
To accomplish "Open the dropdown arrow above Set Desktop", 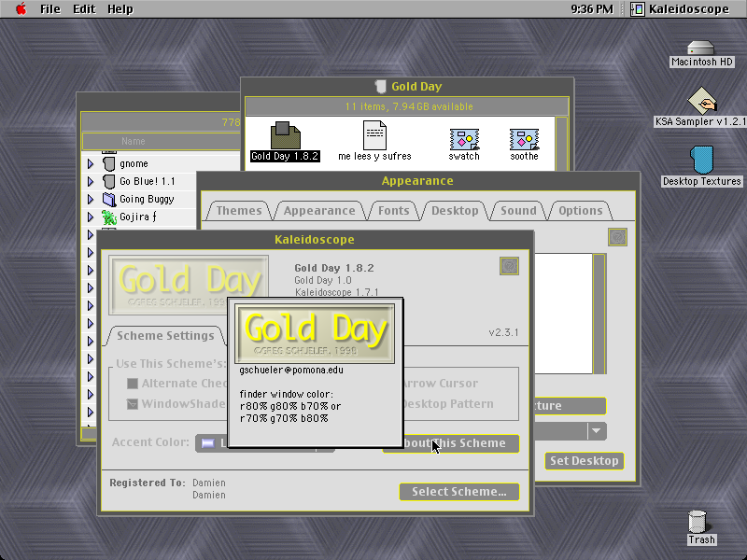I will (x=597, y=431).
